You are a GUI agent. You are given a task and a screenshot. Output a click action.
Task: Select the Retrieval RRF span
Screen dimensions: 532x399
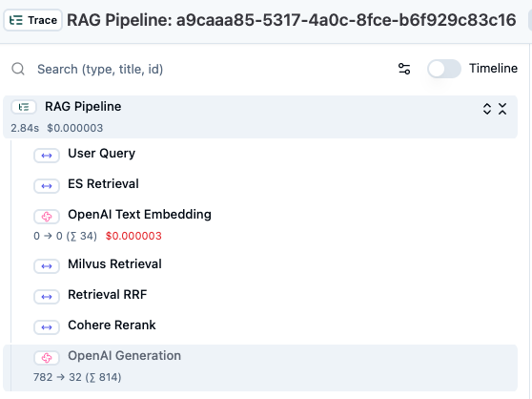tap(107, 294)
